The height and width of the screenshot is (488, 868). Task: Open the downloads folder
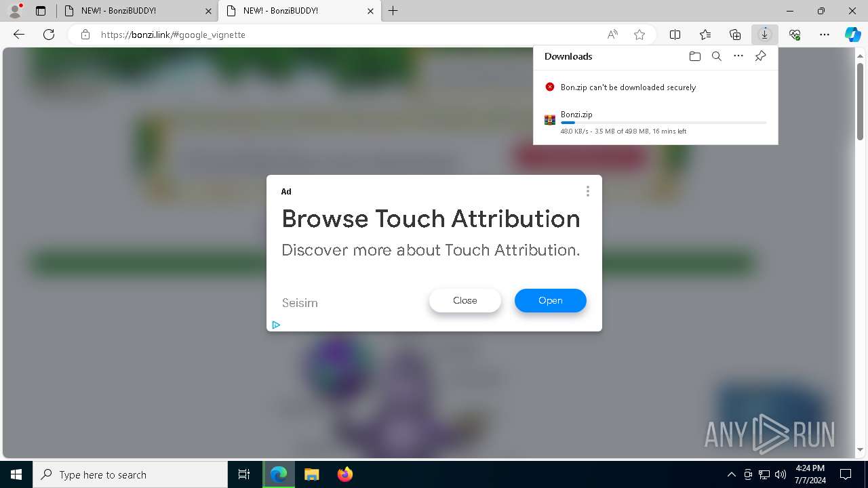(x=694, y=56)
